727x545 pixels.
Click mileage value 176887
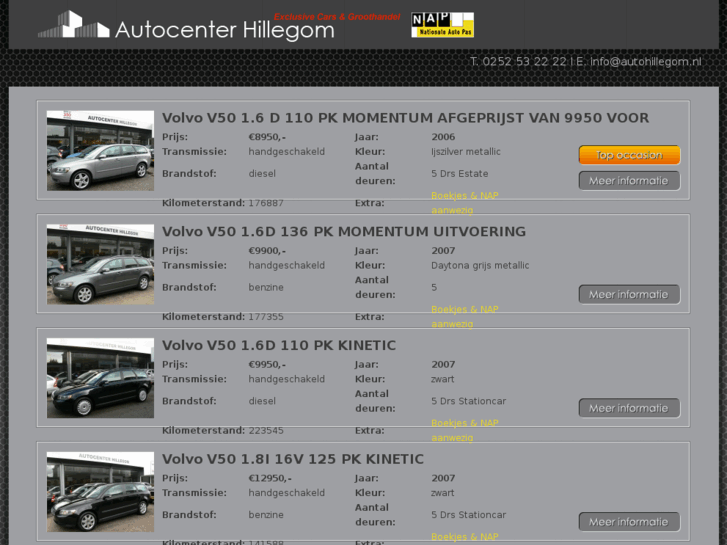[266, 203]
